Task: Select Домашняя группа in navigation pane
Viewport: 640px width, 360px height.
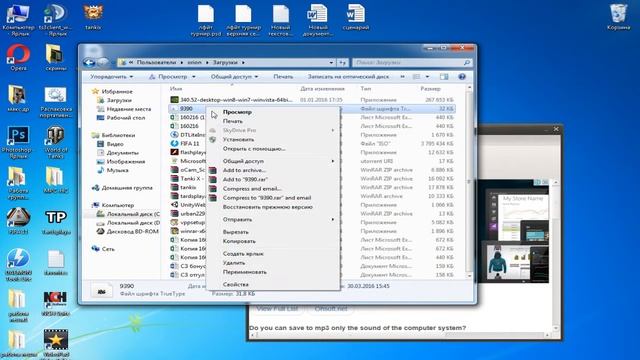Action: [127, 188]
